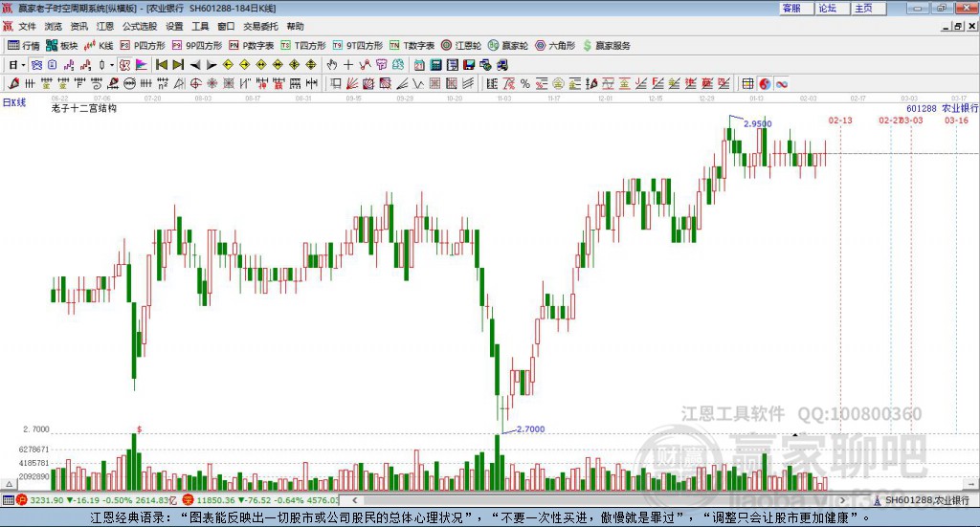The width and height of the screenshot is (980, 527).
Task: Click the 客服 button
Action: 791,8
